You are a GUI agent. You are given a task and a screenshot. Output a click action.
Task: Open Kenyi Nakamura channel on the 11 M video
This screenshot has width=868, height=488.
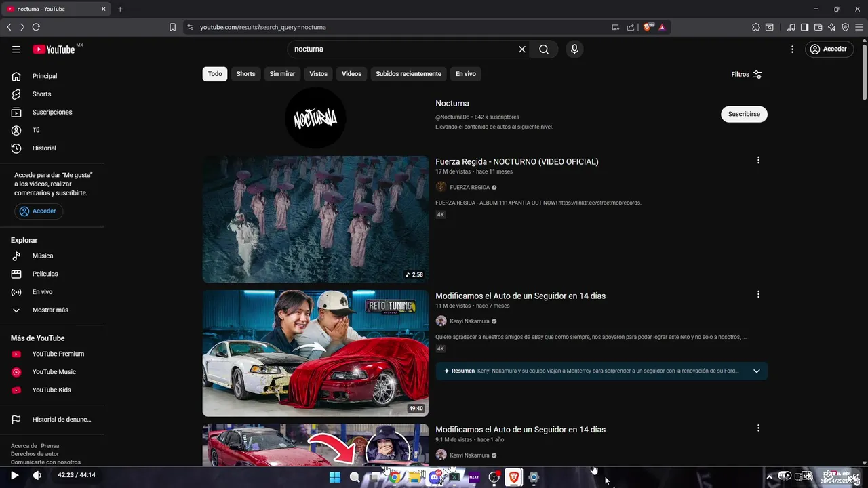(x=470, y=321)
